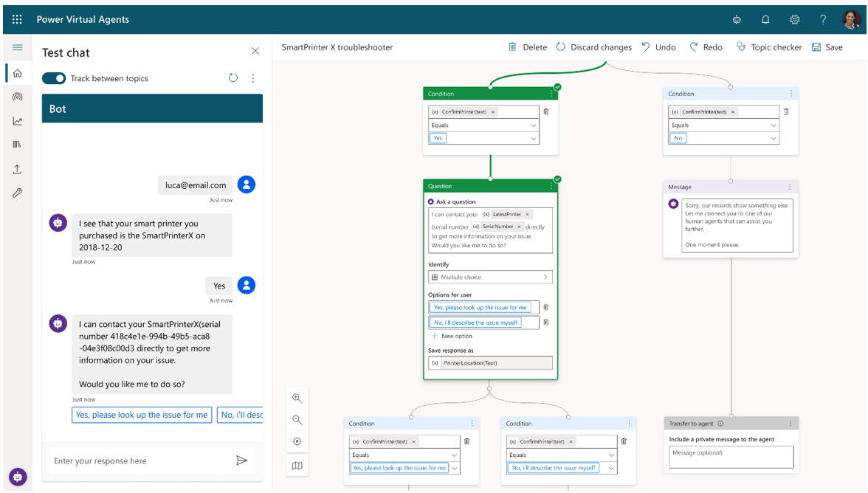Redo the last undone change

click(706, 47)
